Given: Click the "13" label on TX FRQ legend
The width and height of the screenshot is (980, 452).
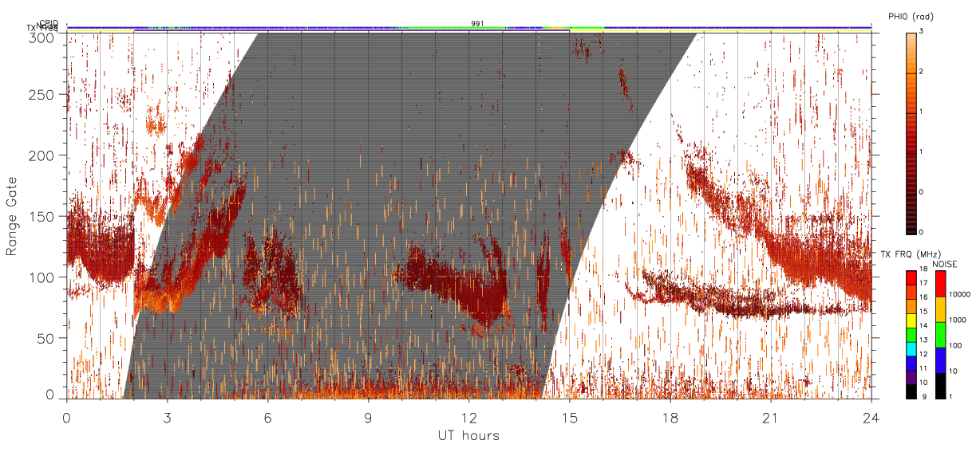Looking at the screenshot, I should point(923,341).
